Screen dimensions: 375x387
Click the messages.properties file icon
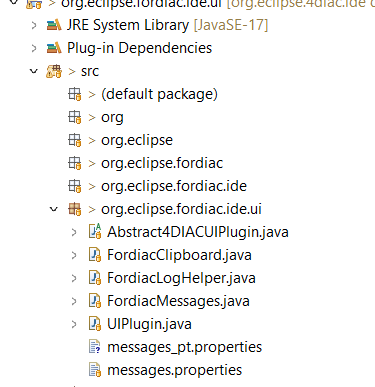tap(95, 370)
